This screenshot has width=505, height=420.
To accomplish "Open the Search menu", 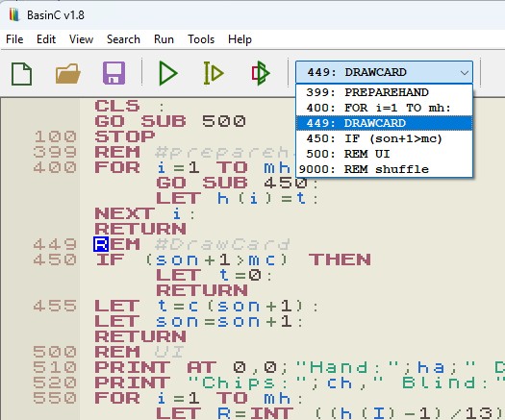I will click(123, 39).
